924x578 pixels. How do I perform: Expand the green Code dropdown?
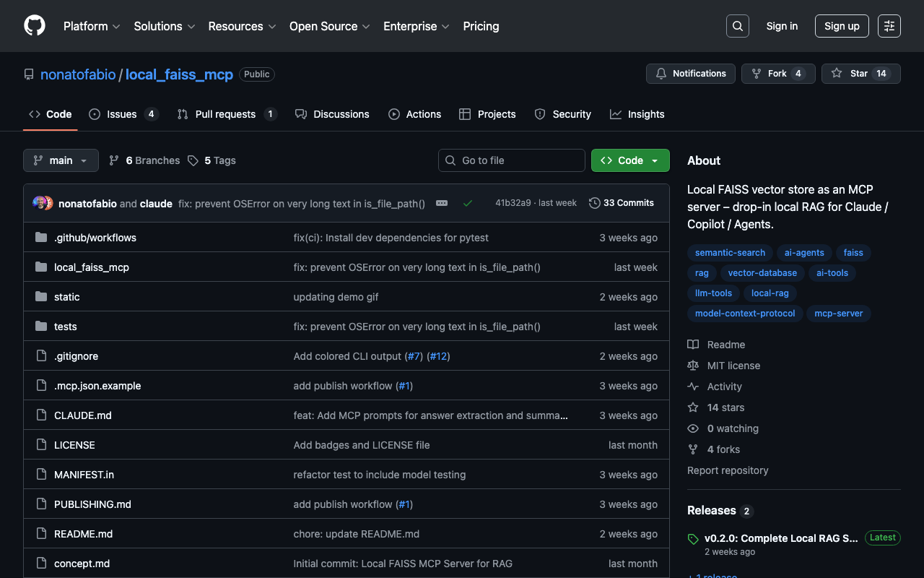tap(630, 160)
